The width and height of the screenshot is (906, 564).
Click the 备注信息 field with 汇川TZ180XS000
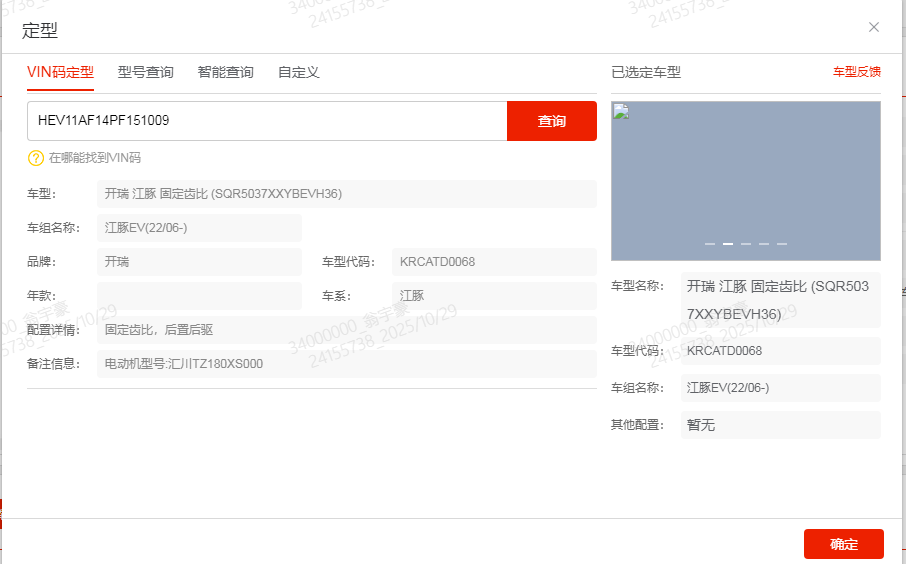[346, 364]
